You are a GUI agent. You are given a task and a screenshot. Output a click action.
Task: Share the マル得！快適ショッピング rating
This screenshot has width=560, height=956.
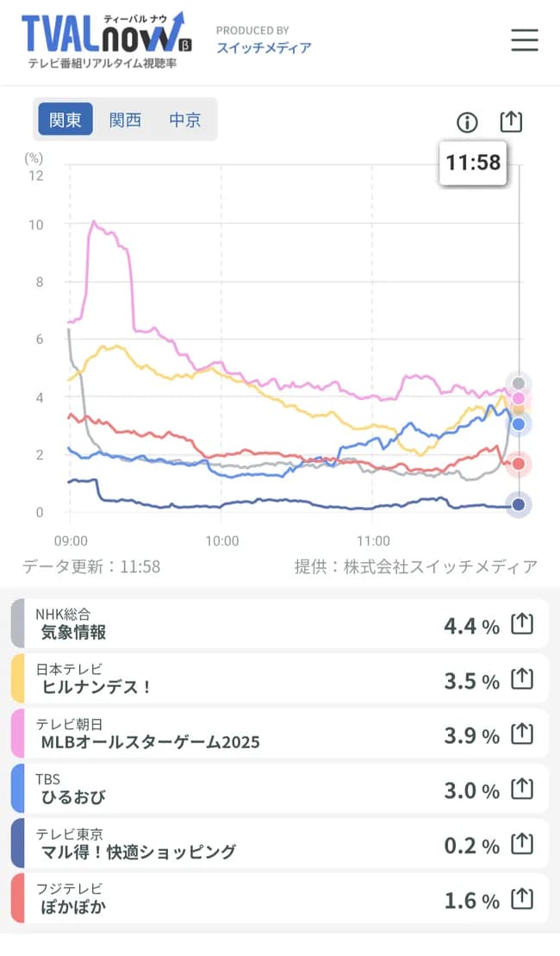522,845
